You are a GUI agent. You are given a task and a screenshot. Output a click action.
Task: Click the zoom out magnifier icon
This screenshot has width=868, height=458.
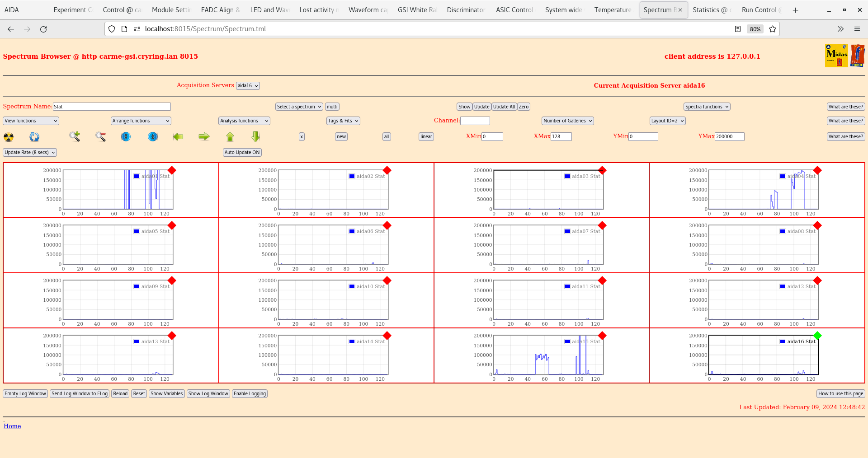coord(100,136)
